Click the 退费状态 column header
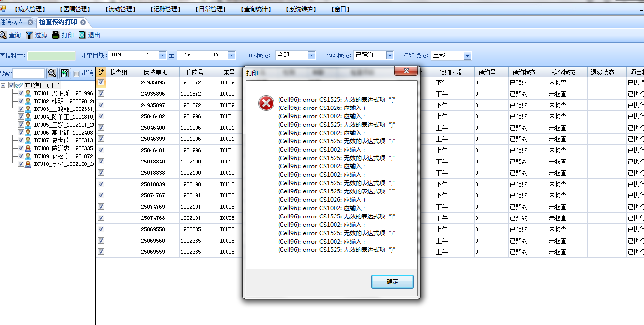644x325 pixels. 607,72
